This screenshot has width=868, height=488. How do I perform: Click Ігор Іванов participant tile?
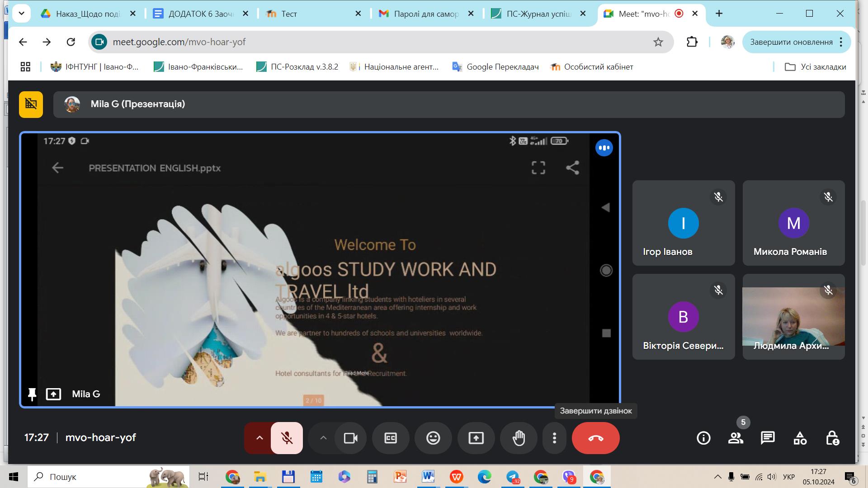pos(684,223)
